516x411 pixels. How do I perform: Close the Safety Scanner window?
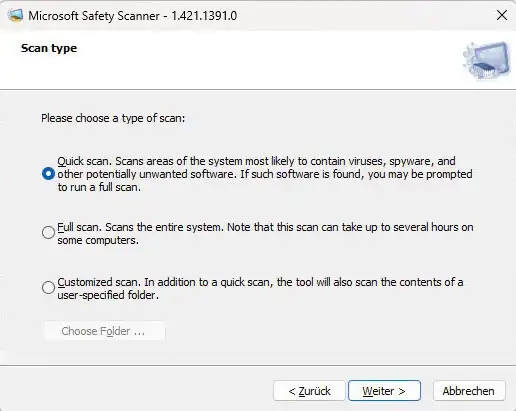(502, 15)
